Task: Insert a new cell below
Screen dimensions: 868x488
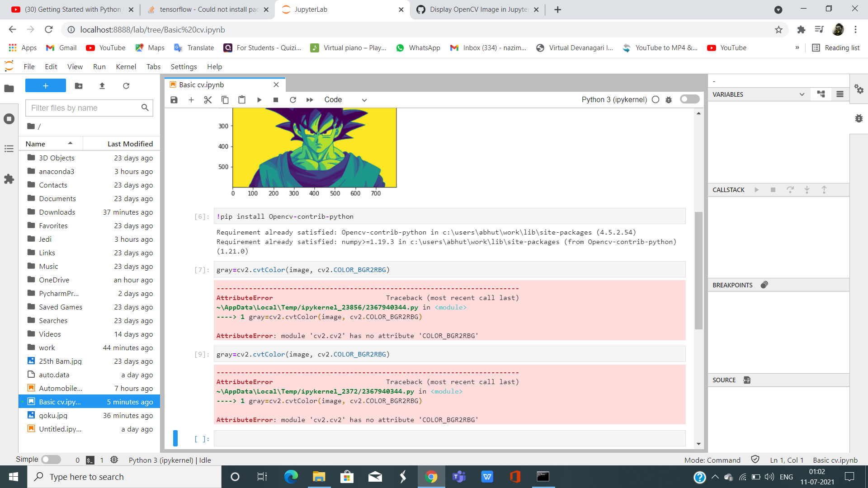Action: coord(191,99)
